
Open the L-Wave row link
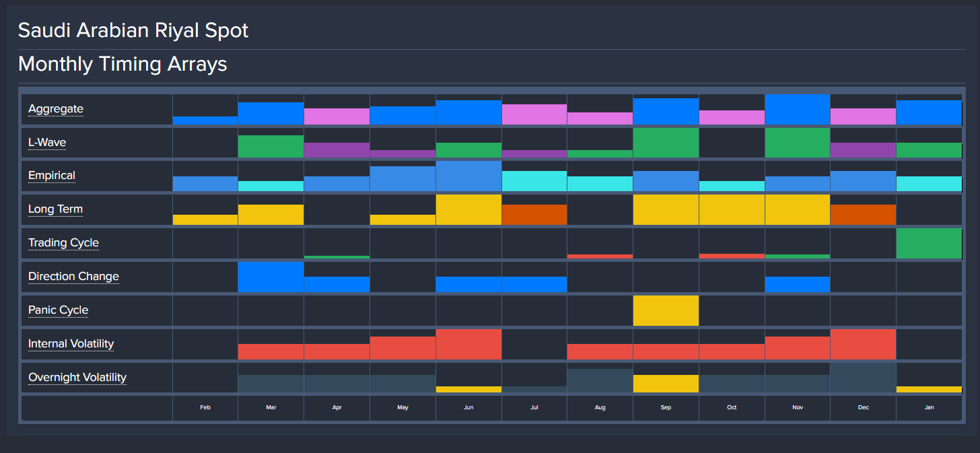[47, 143]
